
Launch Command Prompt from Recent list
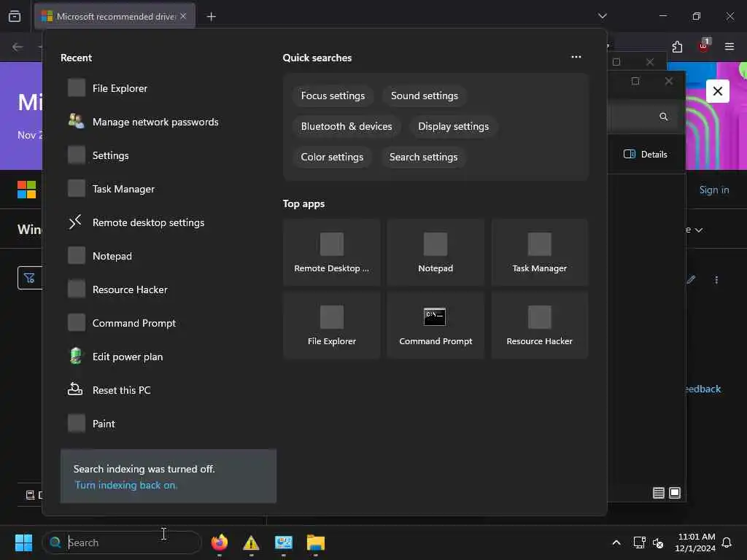[168, 323]
